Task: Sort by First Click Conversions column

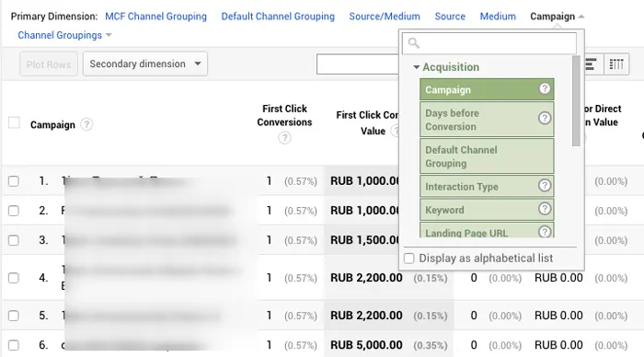Action: (284, 115)
